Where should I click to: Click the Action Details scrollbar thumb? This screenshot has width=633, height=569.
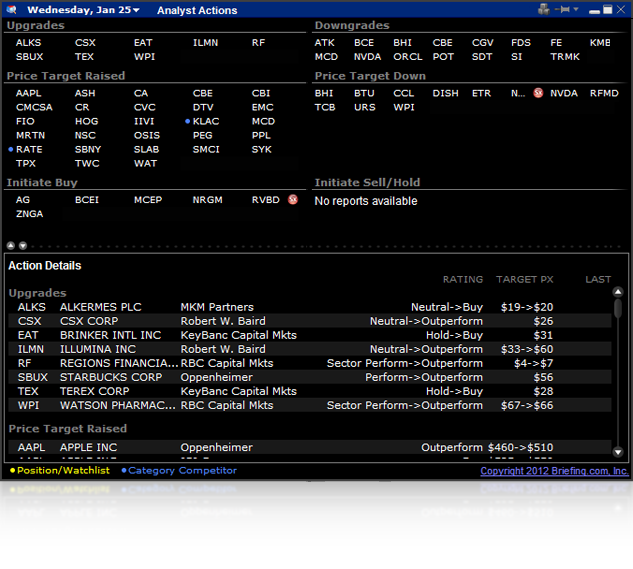point(618,308)
